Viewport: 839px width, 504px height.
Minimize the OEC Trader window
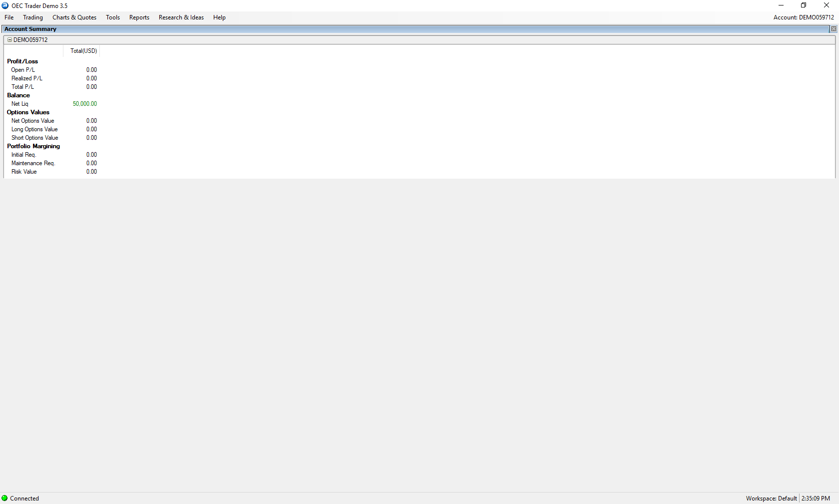pyautogui.click(x=781, y=5)
